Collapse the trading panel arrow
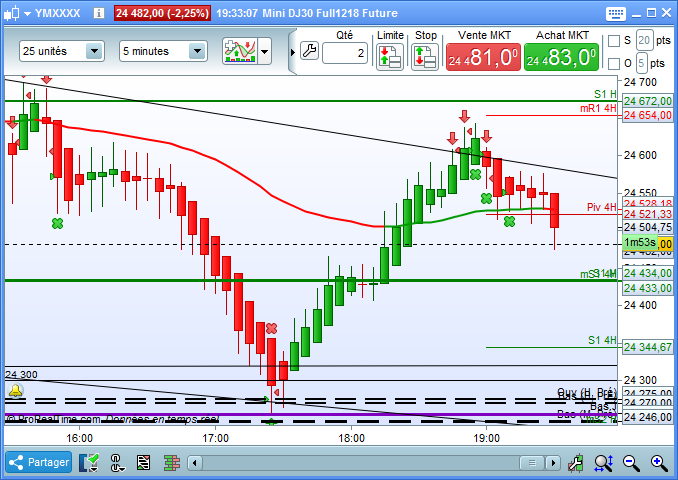Viewport: 678px width, 480px height. pos(293,52)
